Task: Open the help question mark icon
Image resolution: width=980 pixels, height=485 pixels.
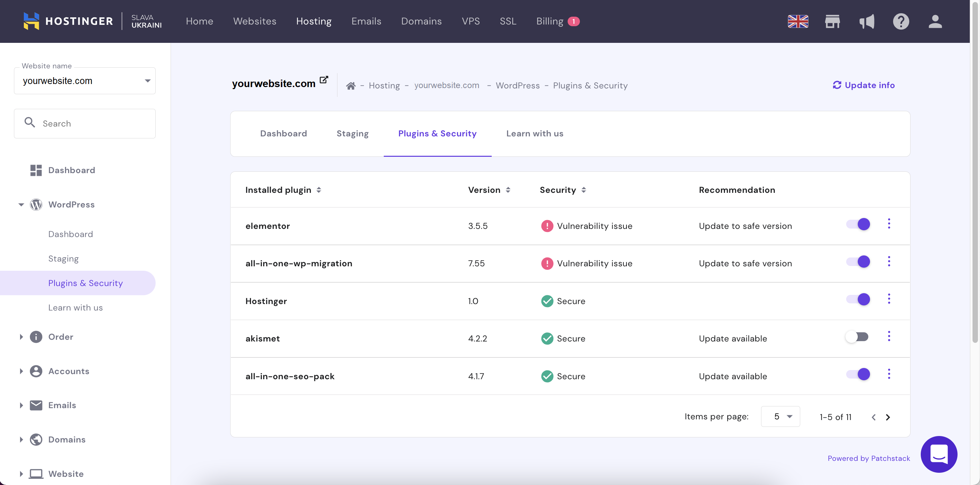Action: (901, 21)
